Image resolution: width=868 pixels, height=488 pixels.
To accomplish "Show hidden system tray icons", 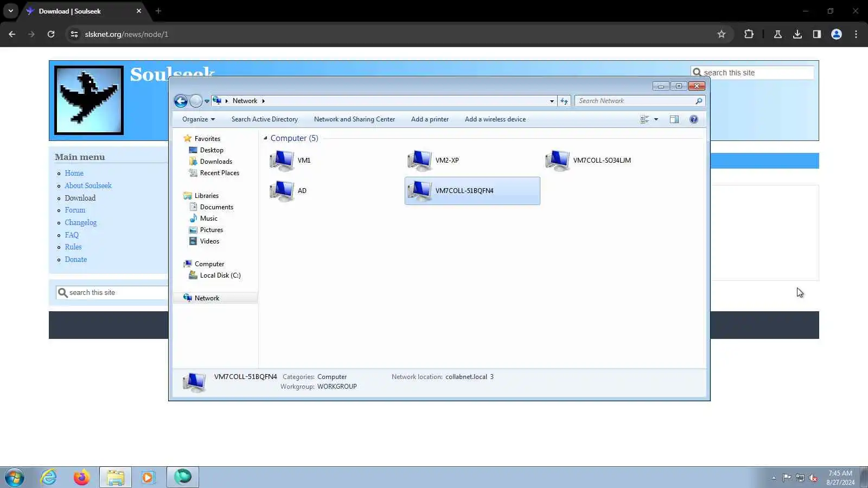I will (774, 478).
